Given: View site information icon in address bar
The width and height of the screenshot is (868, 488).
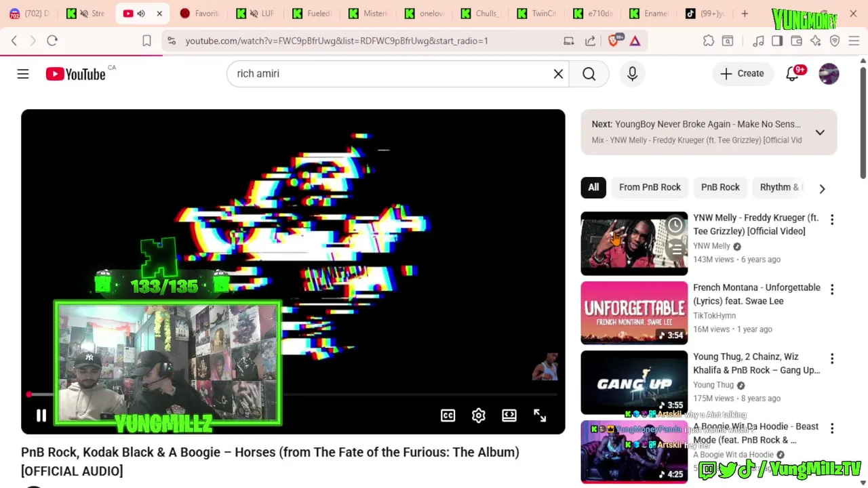Looking at the screenshot, I should (x=172, y=41).
